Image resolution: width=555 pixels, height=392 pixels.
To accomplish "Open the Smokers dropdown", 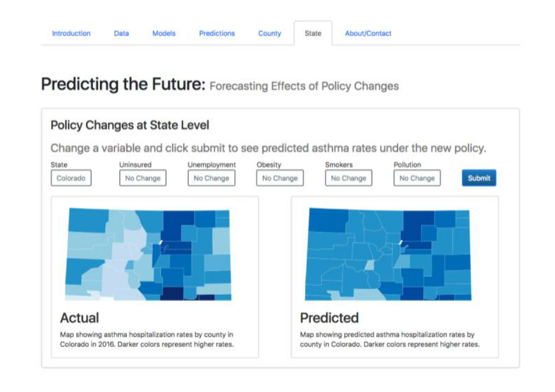I will [x=349, y=178].
